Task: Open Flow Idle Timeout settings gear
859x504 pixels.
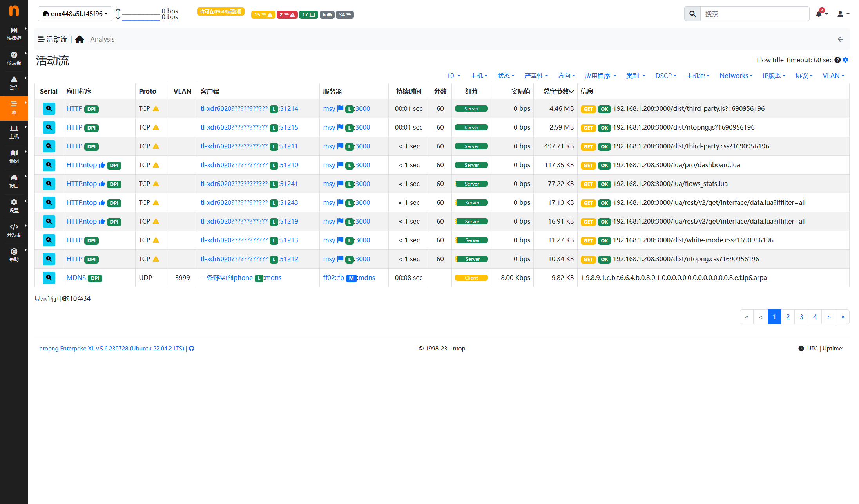Action: (x=845, y=60)
